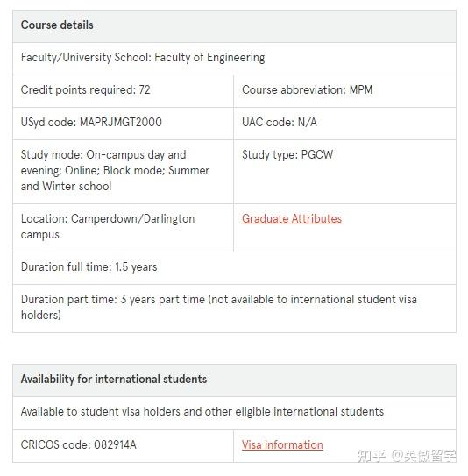Click the Zhihu watermark text

[x=407, y=456]
